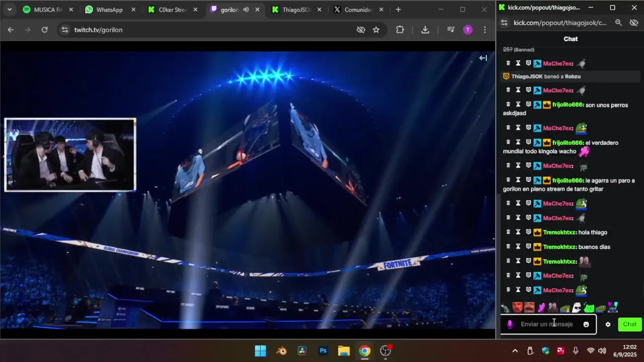Click hourglass timeout icon on "el verdadero mundial" message
Screen dimensions: 644x362
518,142
